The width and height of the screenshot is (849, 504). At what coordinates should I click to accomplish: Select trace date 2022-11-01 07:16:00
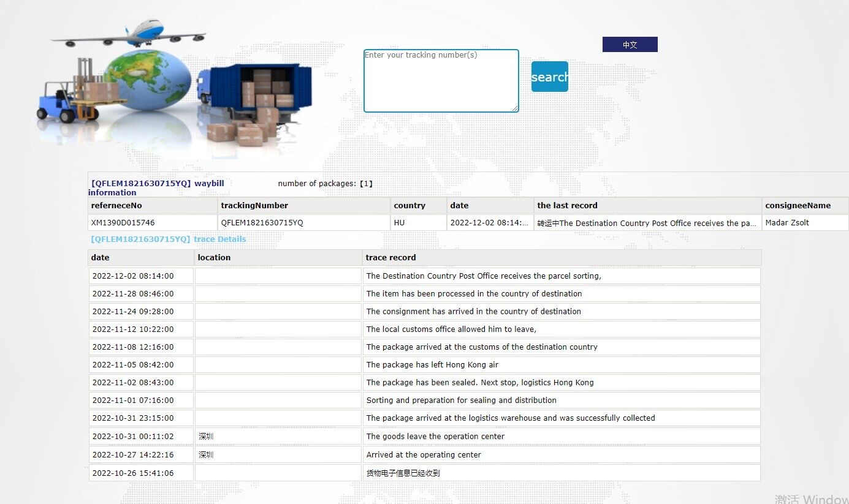(x=141, y=401)
